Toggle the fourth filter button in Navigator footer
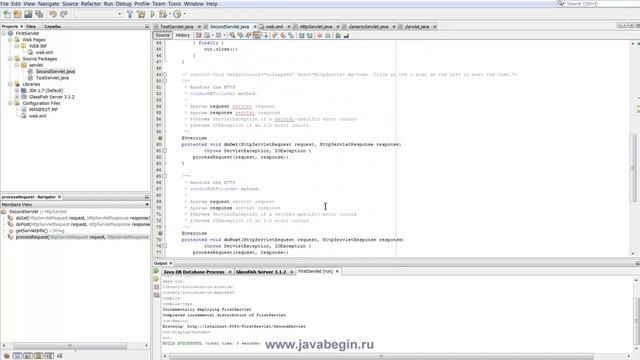This screenshot has width=640, height=360. (x=49, y=356)
